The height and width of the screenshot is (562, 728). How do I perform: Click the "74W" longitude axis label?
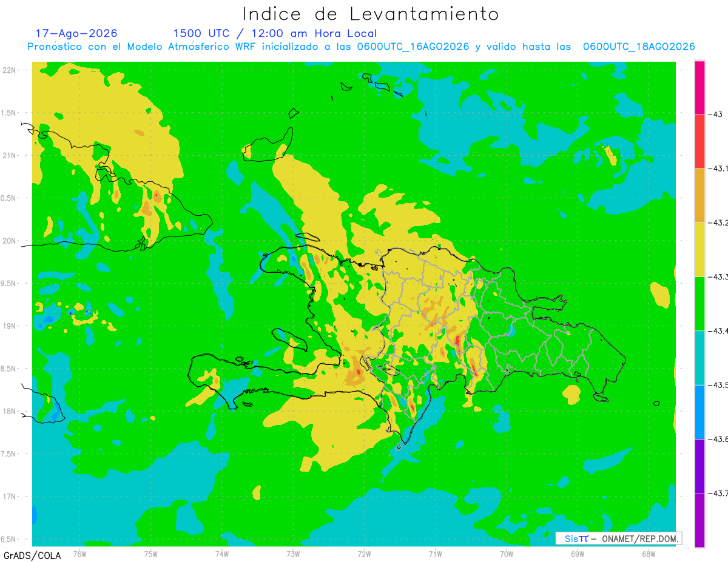coord(222,553)
